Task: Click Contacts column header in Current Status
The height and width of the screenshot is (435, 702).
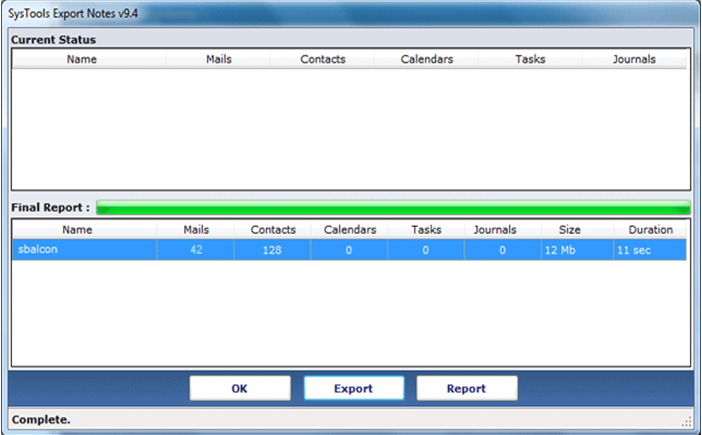Action: pyautogui.click(x=322, y=59)
